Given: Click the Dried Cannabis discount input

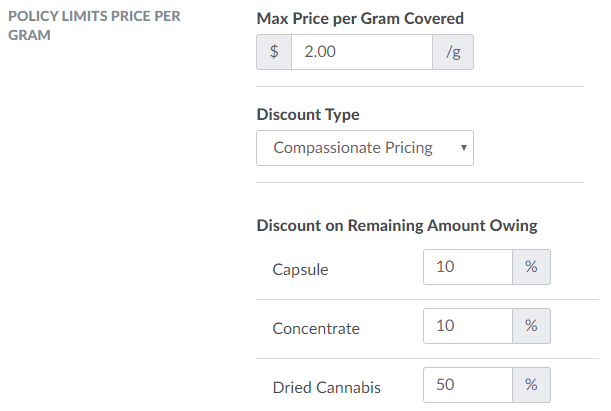Looking at the screenshot, I should coord(468,385).
